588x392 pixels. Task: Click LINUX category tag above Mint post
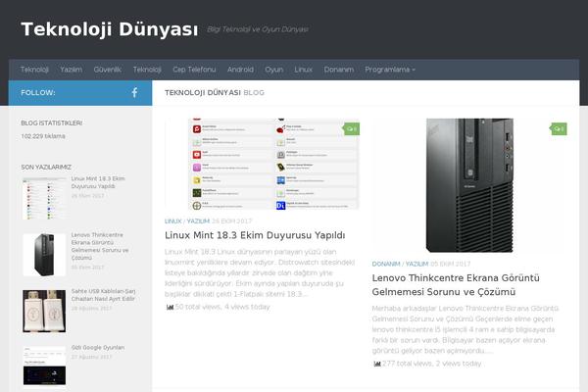[173, 221]
